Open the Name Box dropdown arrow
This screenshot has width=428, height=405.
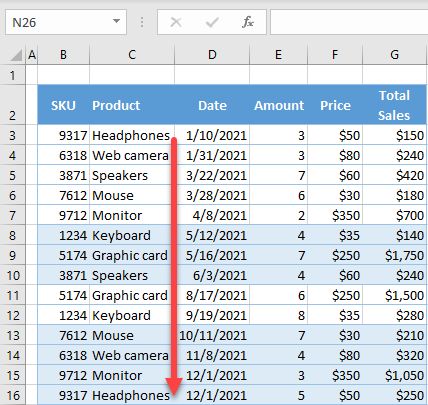(116, 22)
